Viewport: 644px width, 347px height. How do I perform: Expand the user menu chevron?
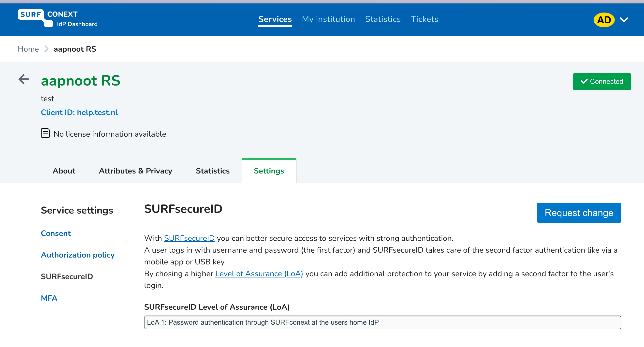(x=624, y=20)
